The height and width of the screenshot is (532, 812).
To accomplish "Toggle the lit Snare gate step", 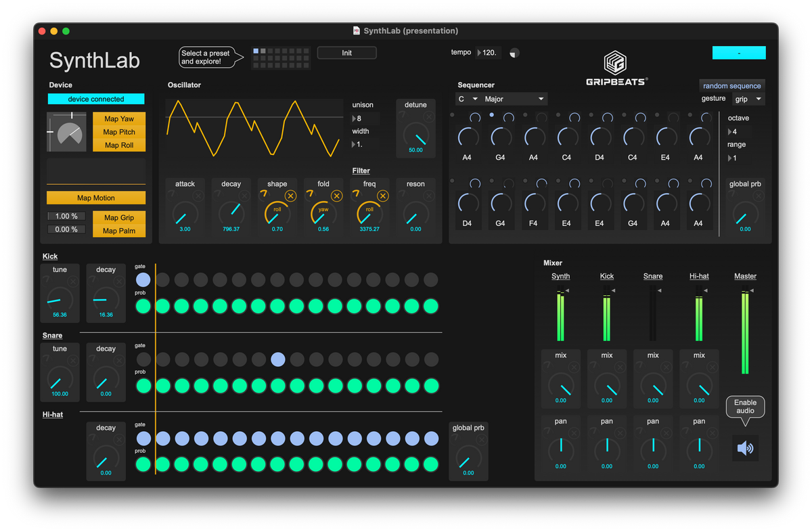I will [x=277, y=359].
